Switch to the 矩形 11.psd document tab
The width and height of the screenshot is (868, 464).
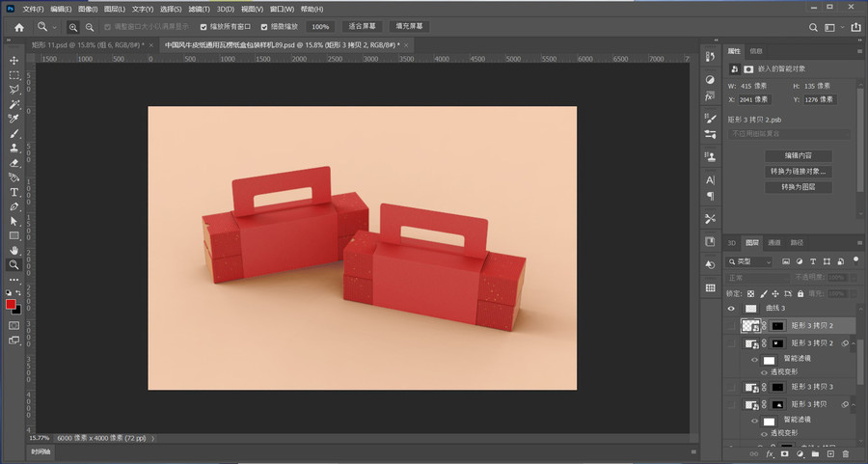tap(88, 44)
